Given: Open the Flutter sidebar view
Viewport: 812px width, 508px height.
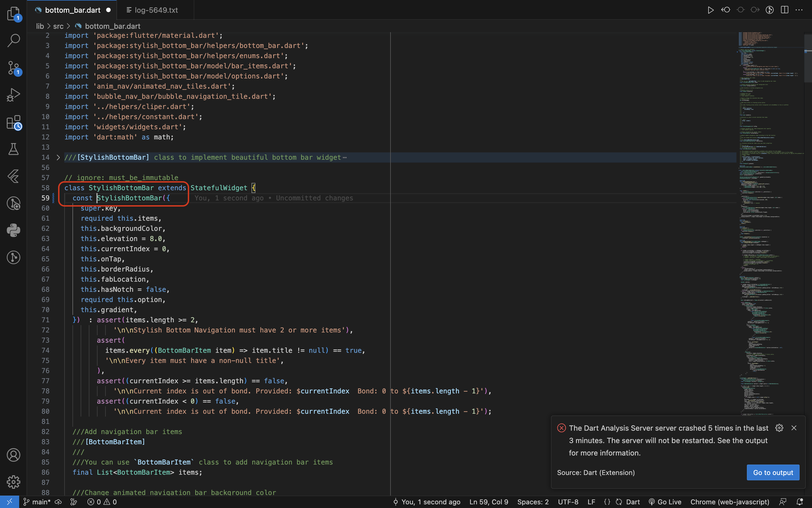Looking at the screenshot, I should pos(14,176).
